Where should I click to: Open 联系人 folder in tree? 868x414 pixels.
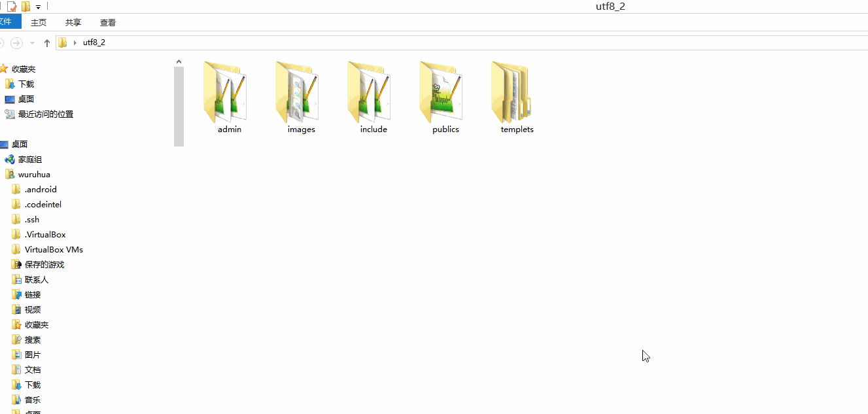[37, 279]
